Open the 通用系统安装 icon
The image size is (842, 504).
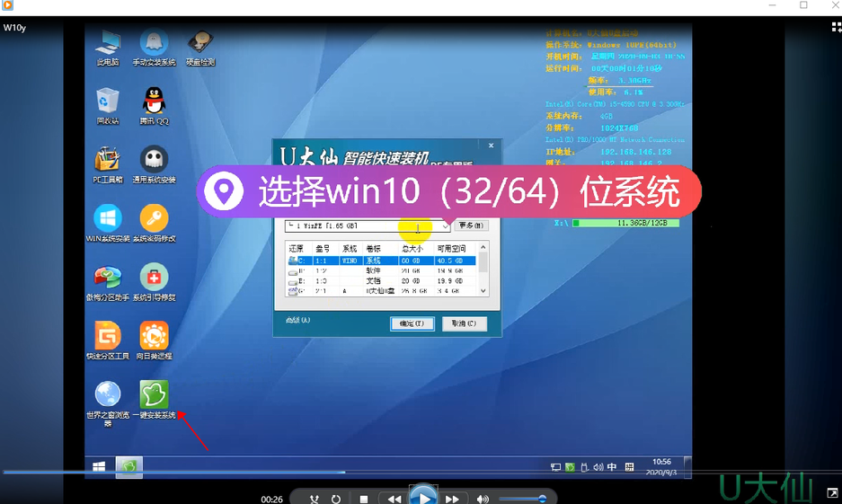click(x=155, y=164)
